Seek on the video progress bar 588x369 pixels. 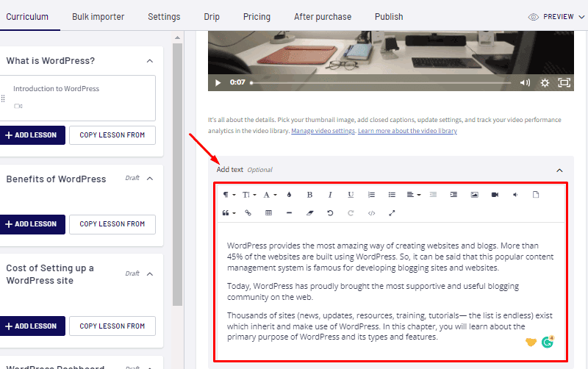coord(381,82)
